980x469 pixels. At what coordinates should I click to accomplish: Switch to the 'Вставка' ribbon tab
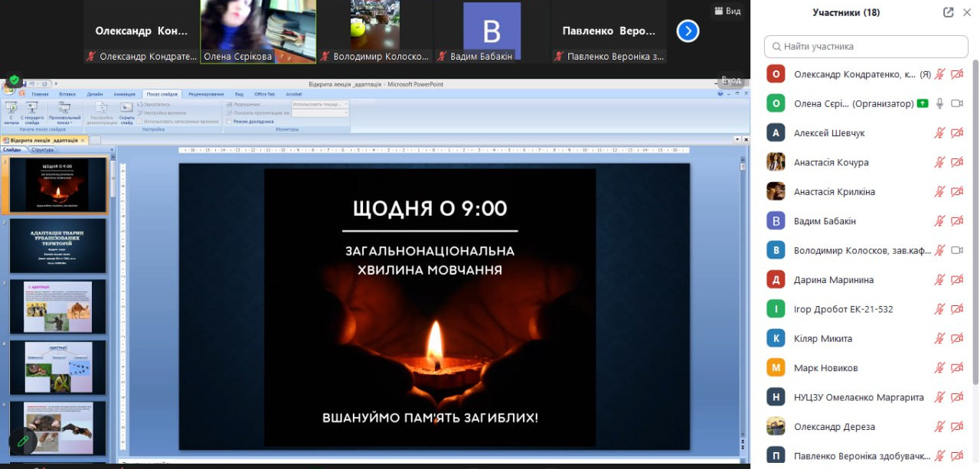[x=67, y=94]
